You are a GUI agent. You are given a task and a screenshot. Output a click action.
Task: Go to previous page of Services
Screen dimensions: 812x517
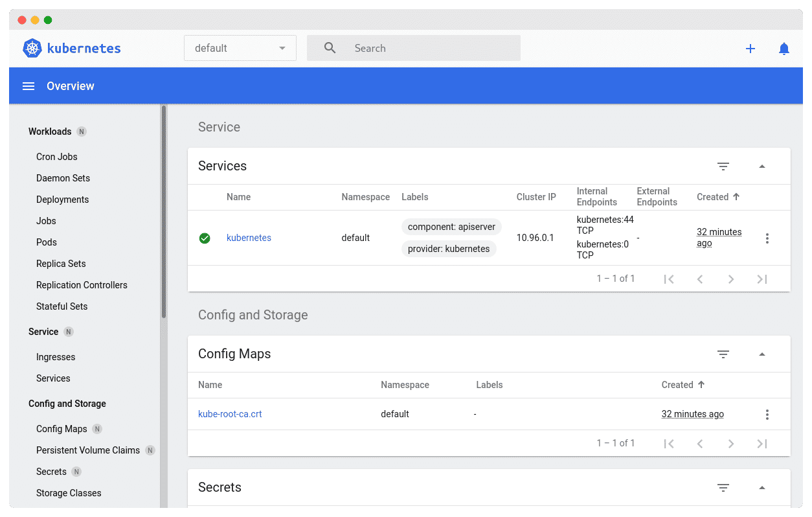coord(700,279)
